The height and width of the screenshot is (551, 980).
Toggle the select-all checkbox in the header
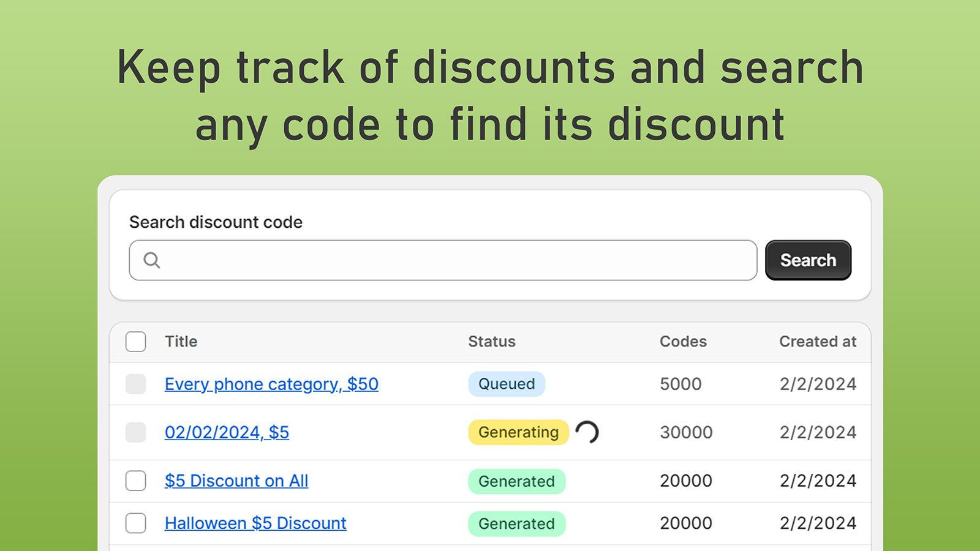(x=136, y=342)
